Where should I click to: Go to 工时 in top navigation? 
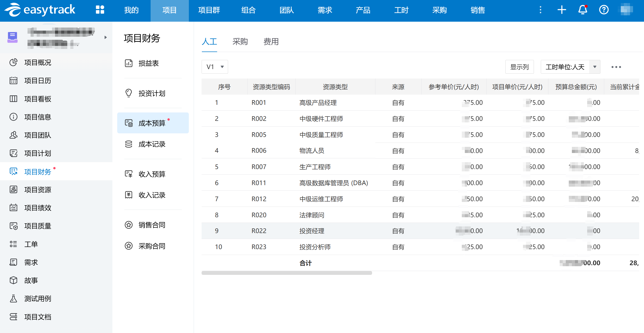[401, 10]
